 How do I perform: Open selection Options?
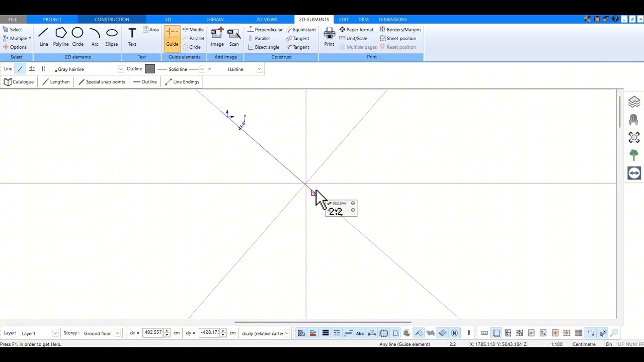[14, 47]
